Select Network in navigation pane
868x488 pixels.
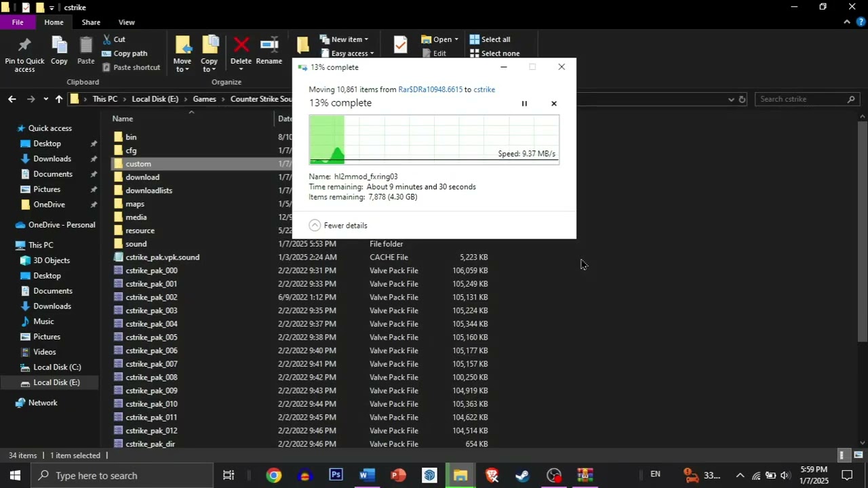43,403
